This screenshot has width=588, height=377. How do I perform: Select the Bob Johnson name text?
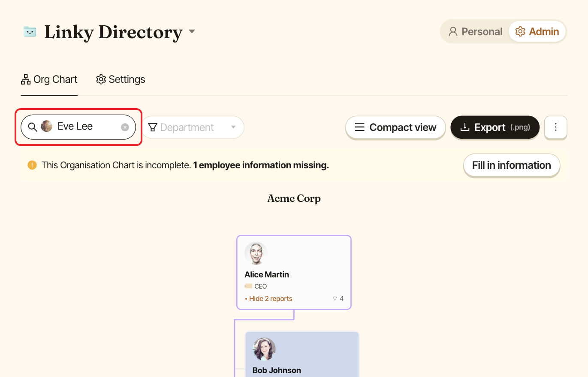277,371
